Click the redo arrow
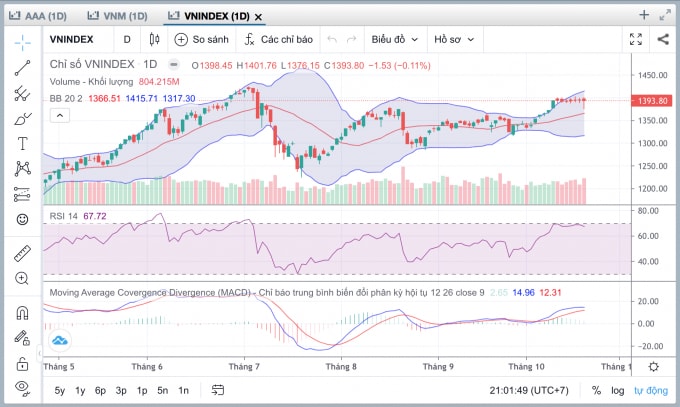This screenshot has height=407, width=680. point(352,39)
